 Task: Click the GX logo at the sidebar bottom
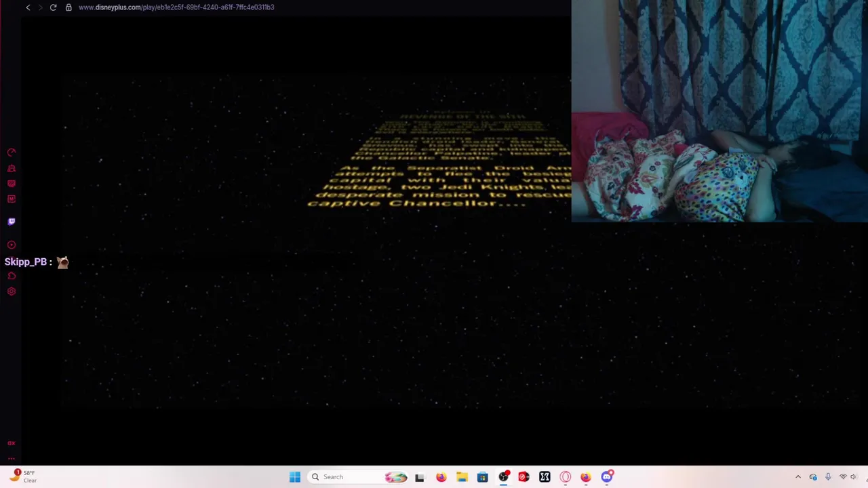[x=12, y=443]
